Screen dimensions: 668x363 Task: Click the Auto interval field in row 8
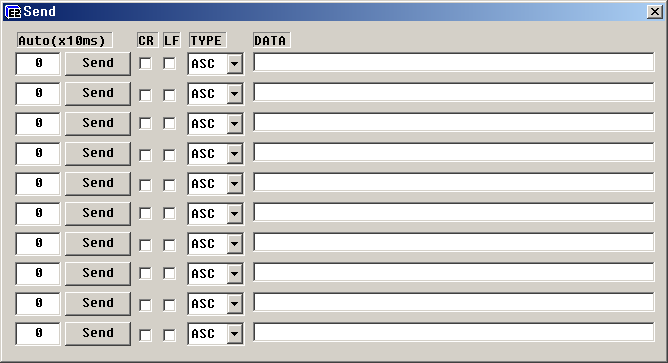[x=38, y=274]
